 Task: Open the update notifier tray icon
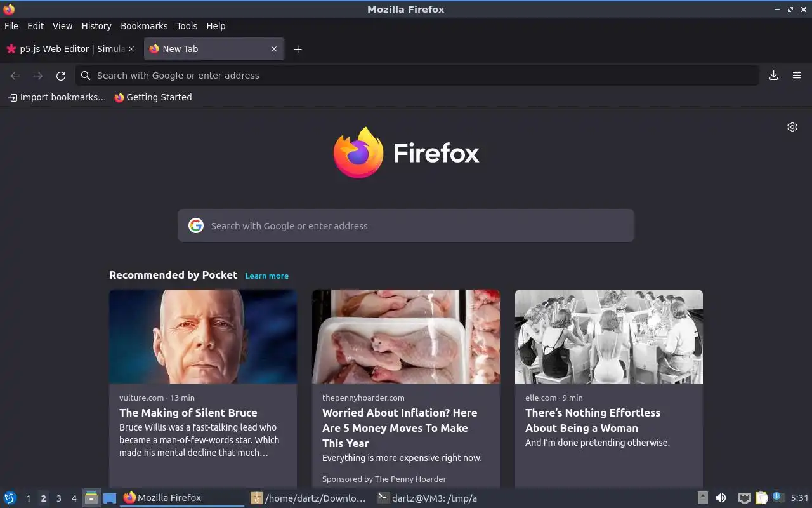[778, 497]
